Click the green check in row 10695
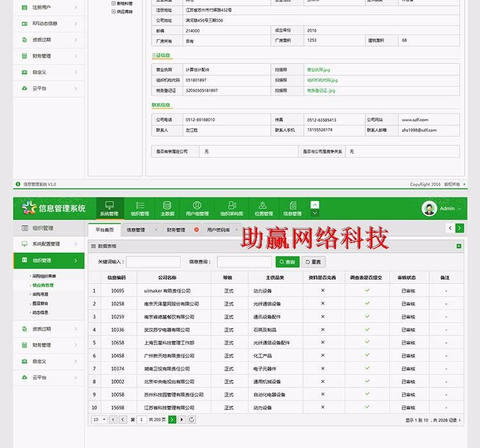Screen dimensions: 480x448 367,290
